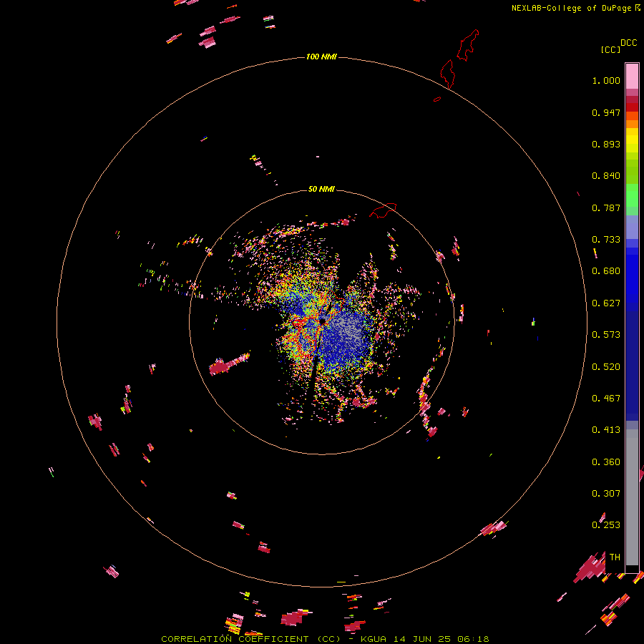
Task: Select the 1.000 legend value
Action: pyautogui.click(x=606, y=80)
